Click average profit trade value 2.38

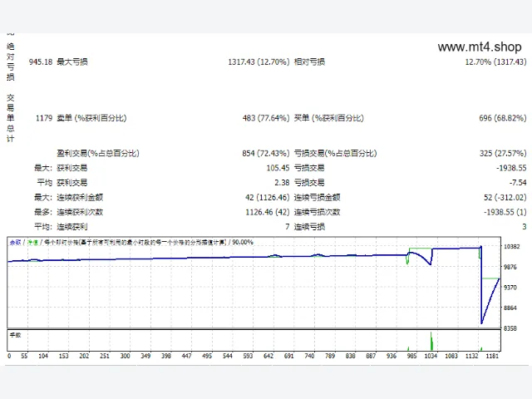[x=282, y=183]
